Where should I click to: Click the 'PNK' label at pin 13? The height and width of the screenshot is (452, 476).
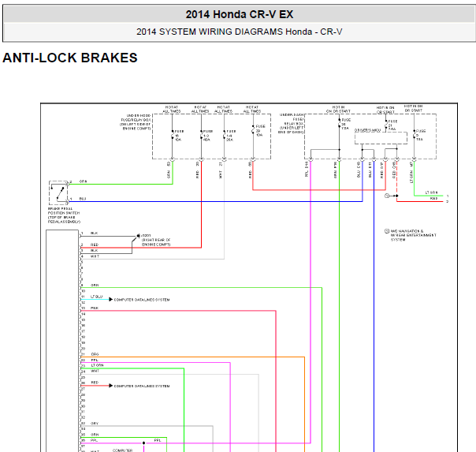click(x=95, y=308)
